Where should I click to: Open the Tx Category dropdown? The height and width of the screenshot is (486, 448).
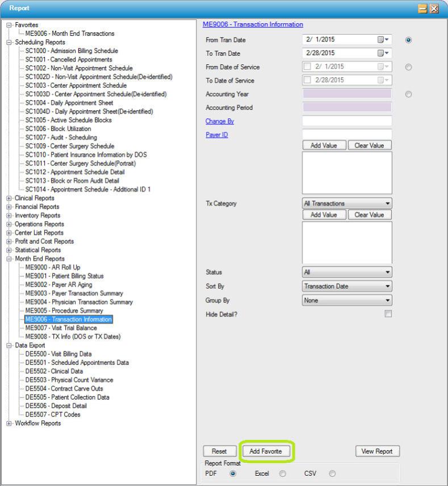(347, 203)
